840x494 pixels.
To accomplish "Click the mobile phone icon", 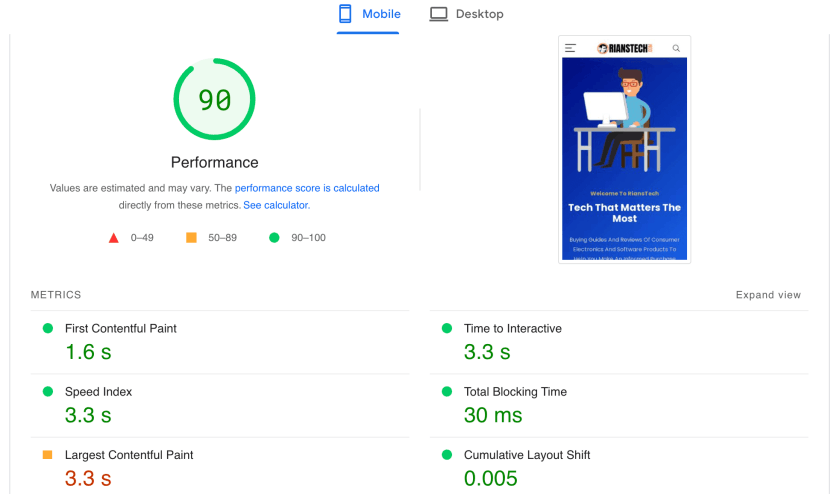I will 345,14.
